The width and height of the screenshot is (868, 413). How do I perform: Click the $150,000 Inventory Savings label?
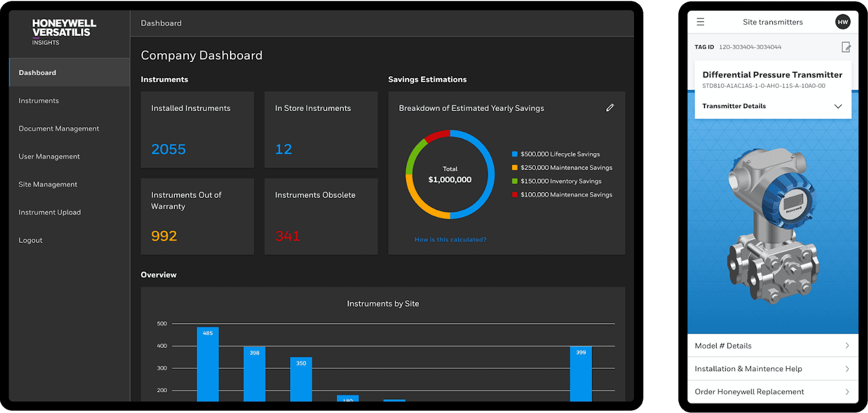point(561,181)
